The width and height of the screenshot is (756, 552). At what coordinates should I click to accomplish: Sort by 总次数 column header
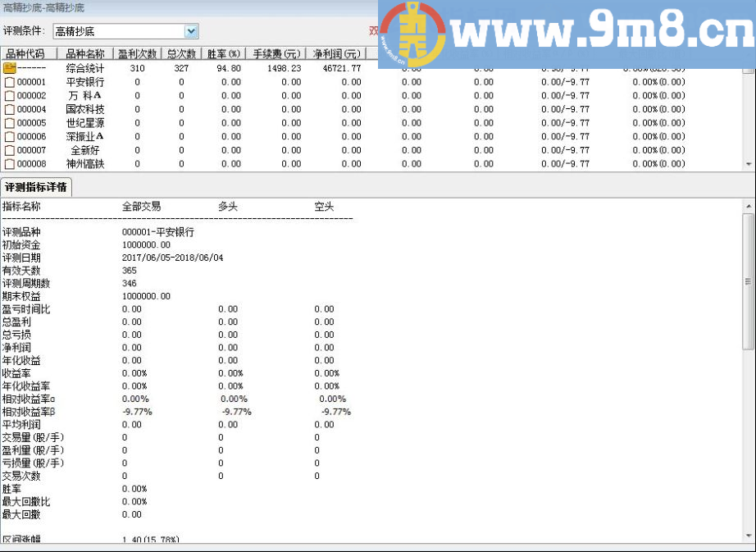[182, 53]
